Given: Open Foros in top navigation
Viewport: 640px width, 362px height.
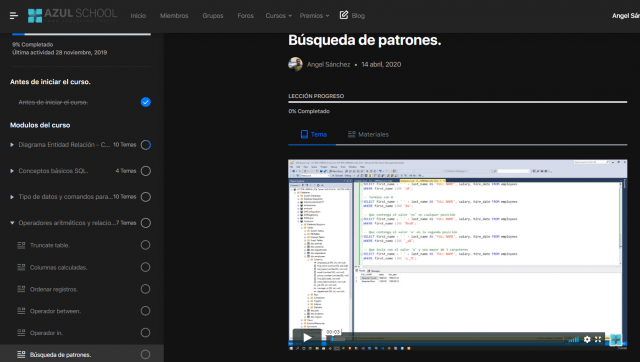Looking at the screenshot, I should [x=245, y=16].
